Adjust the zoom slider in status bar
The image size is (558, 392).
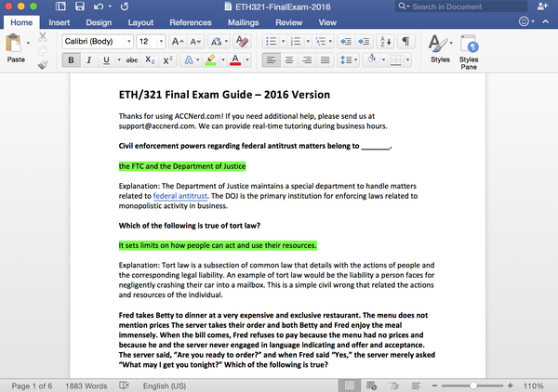coord(472,385)
